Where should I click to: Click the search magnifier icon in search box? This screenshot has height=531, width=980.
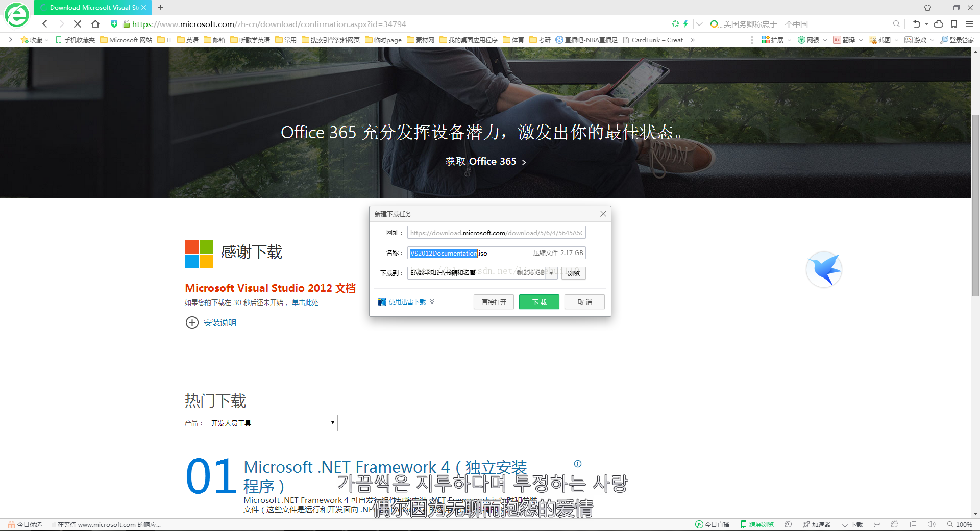coord(896,24)
